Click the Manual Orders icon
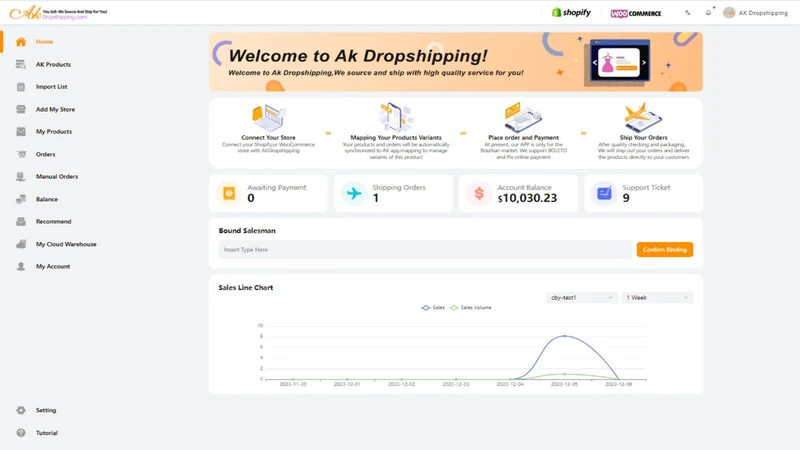800x450 pixels. coord(21,177)
